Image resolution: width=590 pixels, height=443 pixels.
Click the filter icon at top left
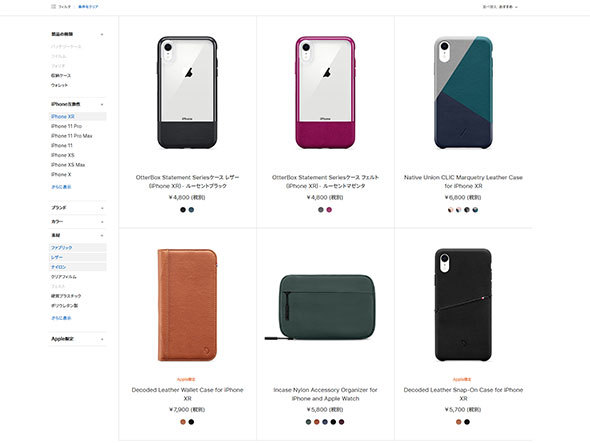click(x=53, y=6)
